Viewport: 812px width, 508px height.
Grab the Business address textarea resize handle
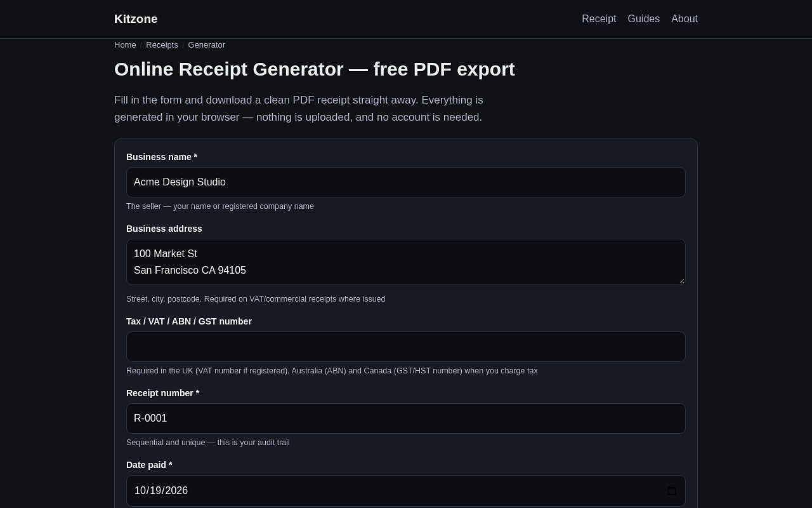(x=681, y=281)
